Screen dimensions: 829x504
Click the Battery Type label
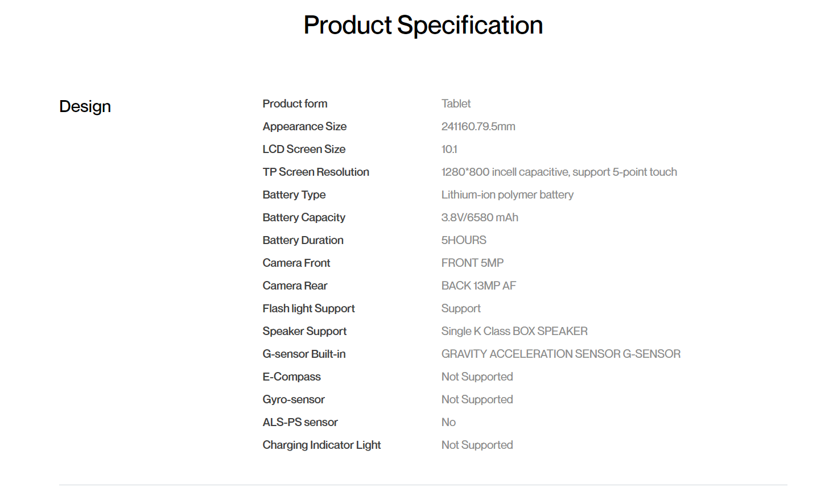(x=294, y=195)
